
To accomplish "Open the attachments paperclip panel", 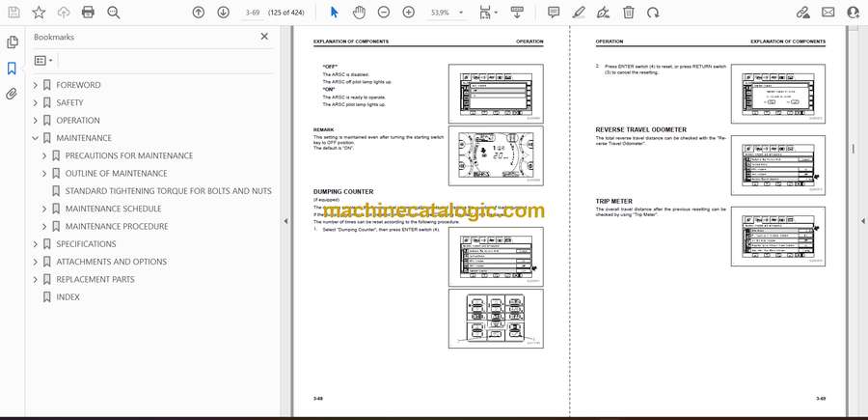I will pyautogui.click(x=12, y=94).
